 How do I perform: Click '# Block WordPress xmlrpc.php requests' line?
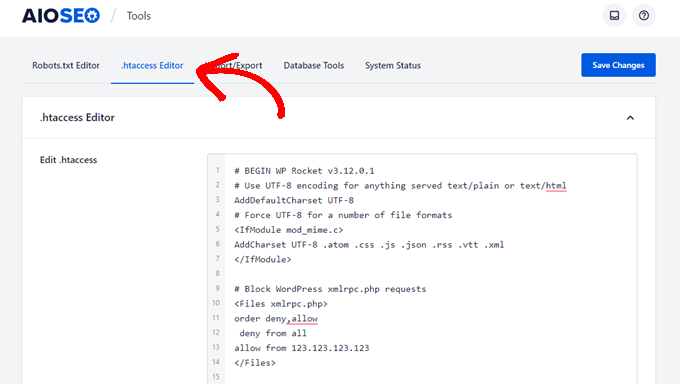[x=330, y=289]
